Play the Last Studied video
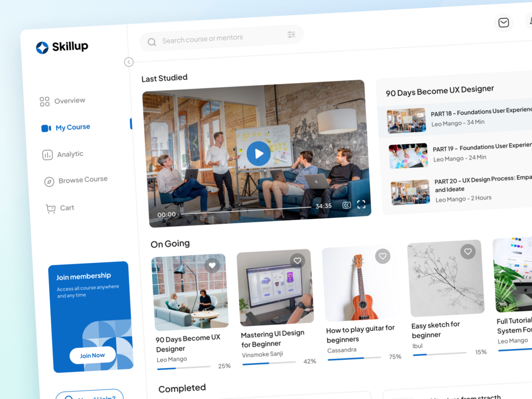This screenshot has width=532, height=399. point(258,153)
